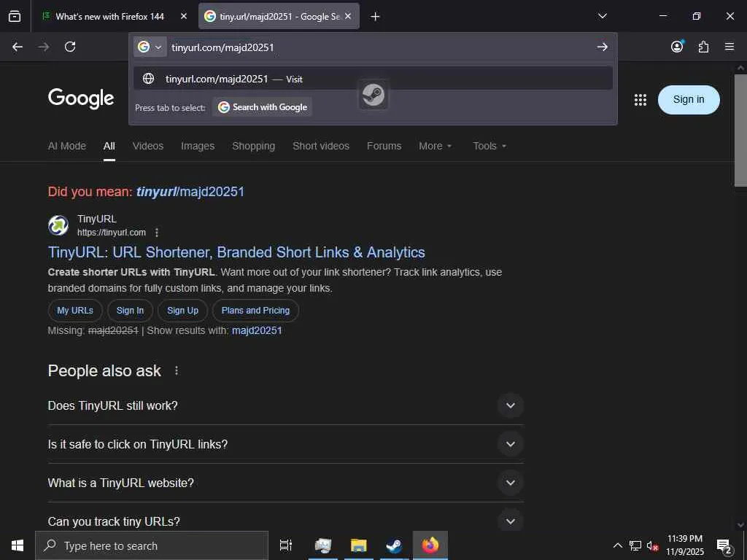
Task: Click the TinyURL Sign In sitelink chip
Action: 130,311
